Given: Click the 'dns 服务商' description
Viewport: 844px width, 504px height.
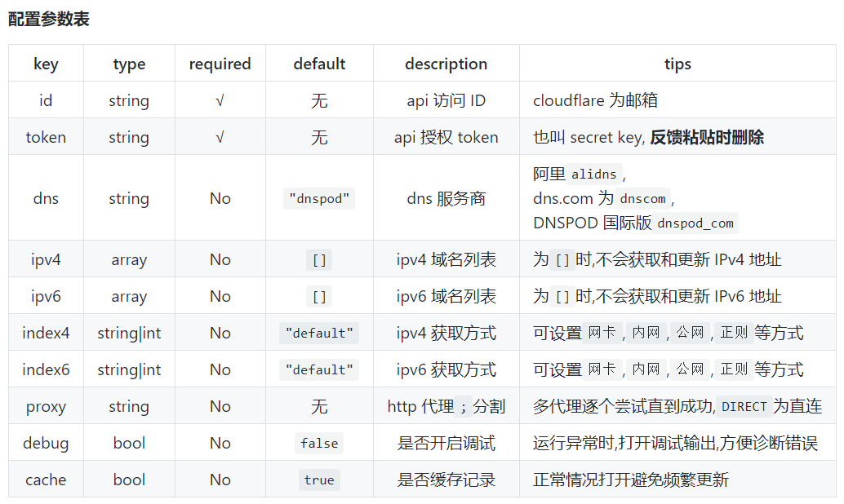Looking at the screenshot, I should (446, 198).
